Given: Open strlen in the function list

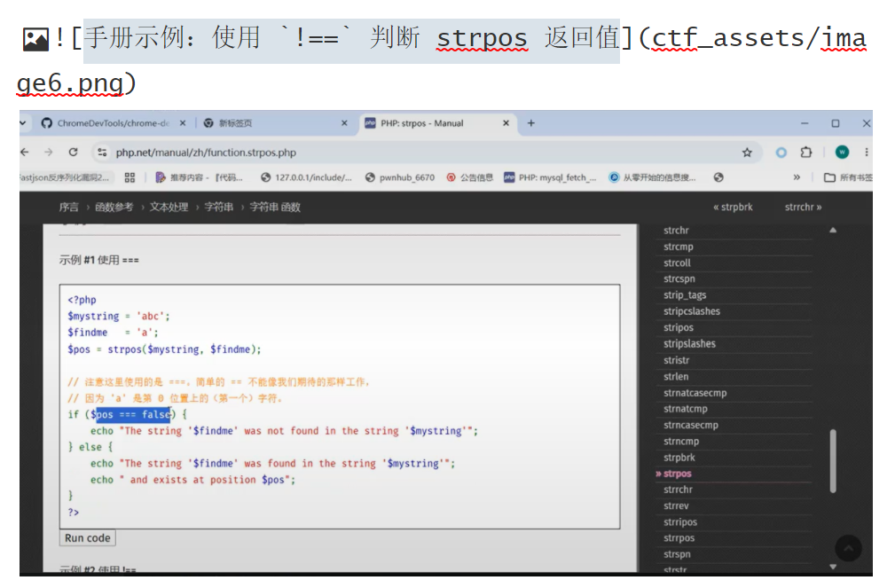Looking at the screenshot, I should [676, 376].
